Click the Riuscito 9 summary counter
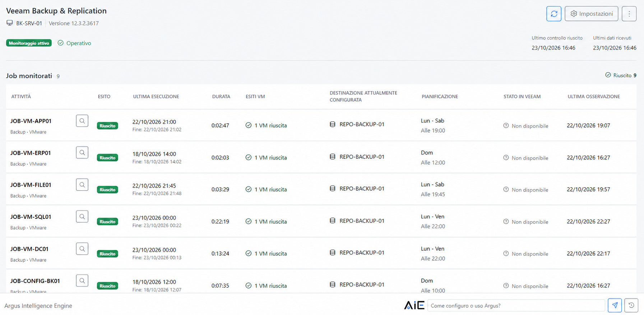The height and width of the screenshot is (315, 644). click(621, 75)
